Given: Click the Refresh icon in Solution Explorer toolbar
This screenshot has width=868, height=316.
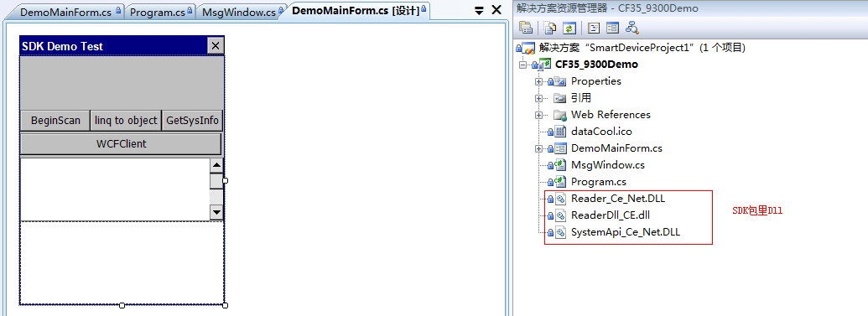Looking at the screenshot, I should point(569,28).
